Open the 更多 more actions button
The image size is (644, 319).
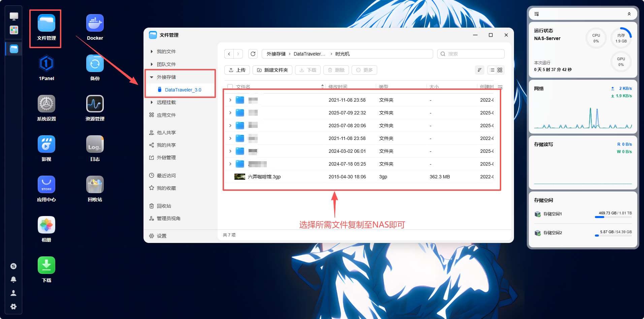(364, 70)
